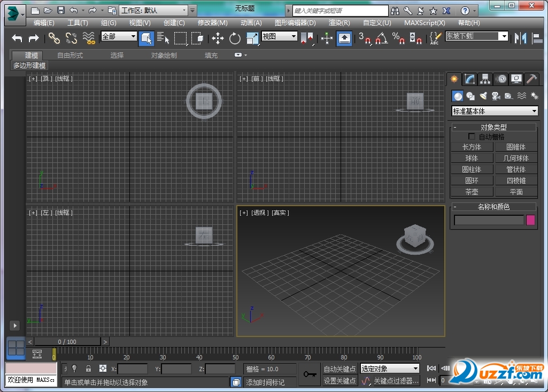This screenshot has height=392, width=548.
Task: Switch to the 多边形建模 tab
Action: (x=29, y=65)
